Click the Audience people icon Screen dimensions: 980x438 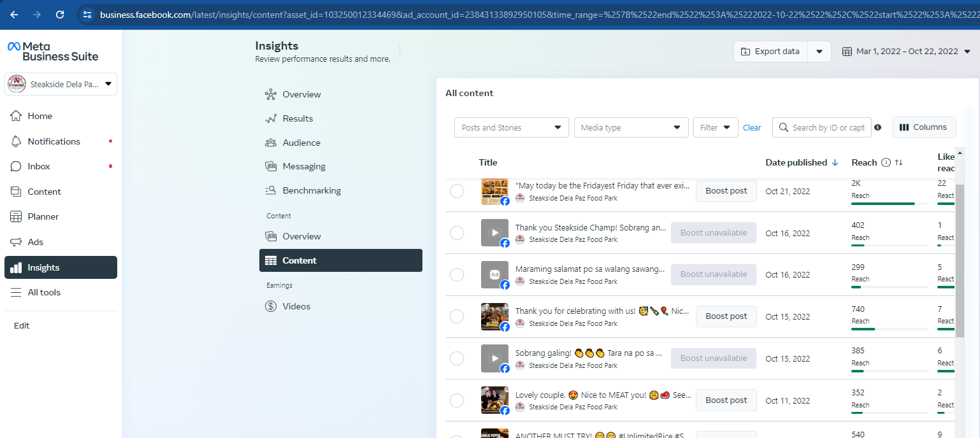pos(271,143)
